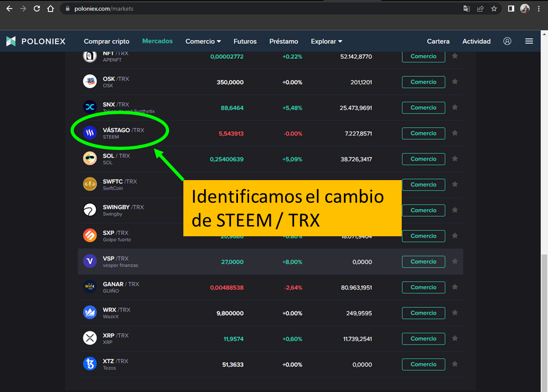Click the STEEM price 5,543913
Screen dimensions: 548x392
coord(231,133)
